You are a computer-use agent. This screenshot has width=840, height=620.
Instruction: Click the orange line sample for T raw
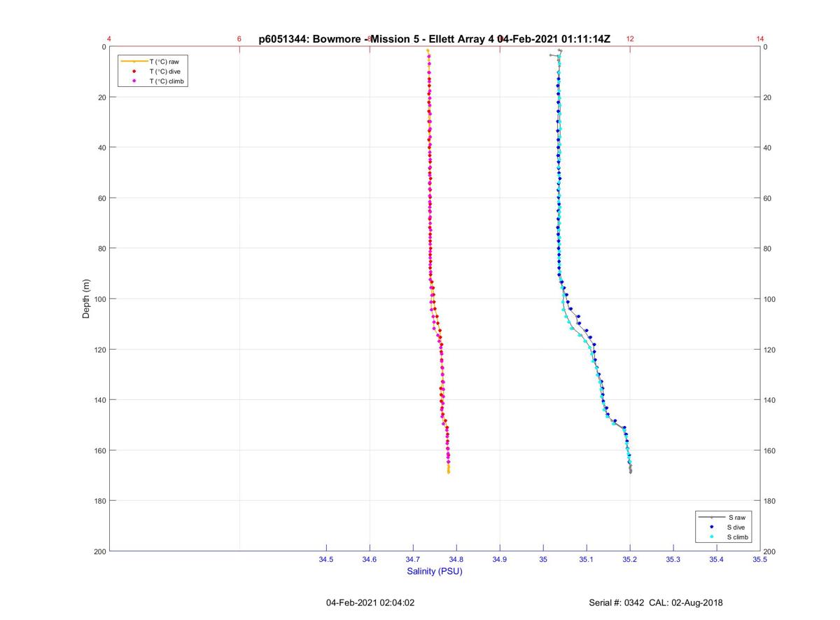pyautogui.click(x=134, y=62)
